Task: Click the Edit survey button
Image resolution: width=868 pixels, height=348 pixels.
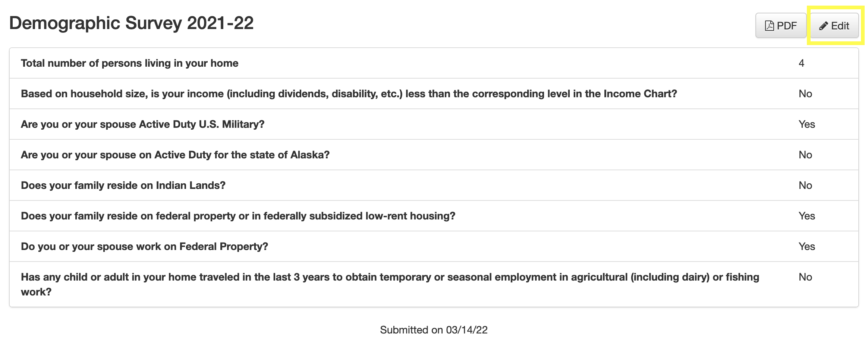Action: [834, 25]
